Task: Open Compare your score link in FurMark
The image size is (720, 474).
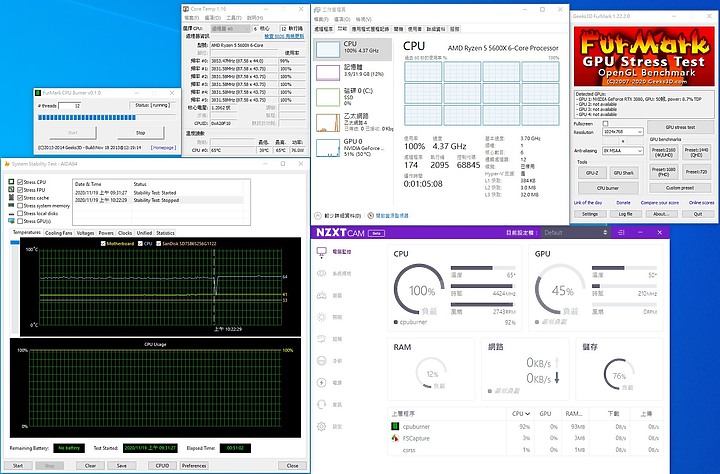Action: click(659, 203)
